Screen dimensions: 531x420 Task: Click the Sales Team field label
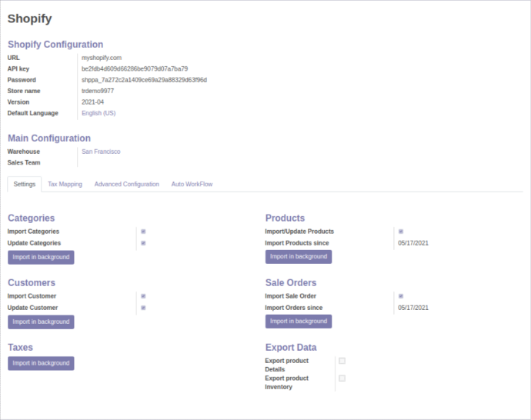point(24,163)
